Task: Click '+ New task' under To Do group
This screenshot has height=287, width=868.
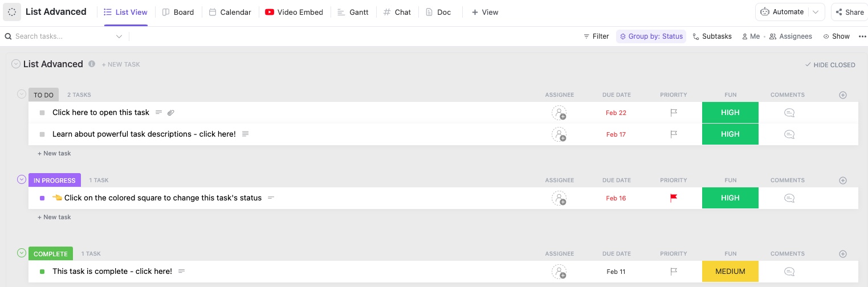Action: pos(54,153)
